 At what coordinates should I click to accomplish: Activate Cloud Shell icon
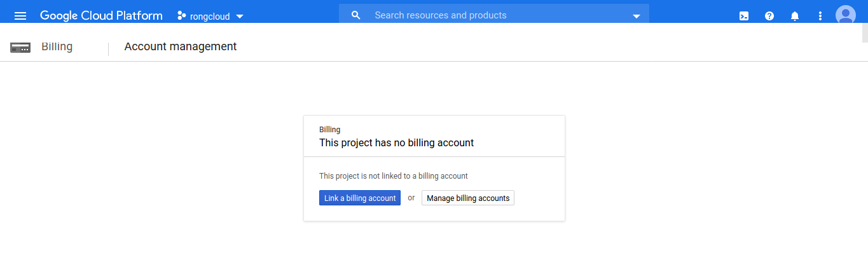click(x=744, y=16)
